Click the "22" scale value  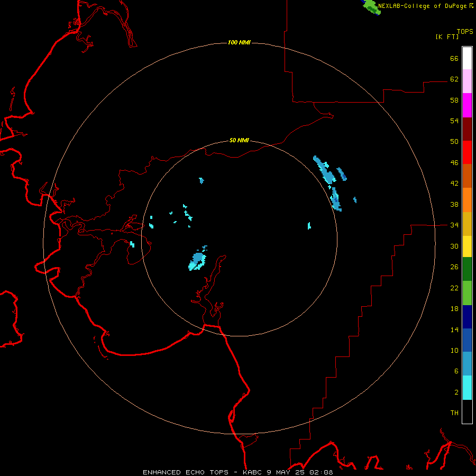[x=454, y=288]
